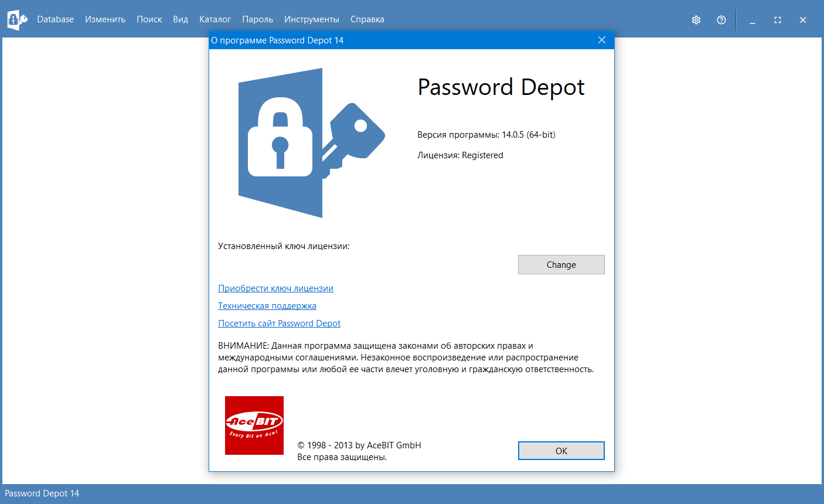
Task: Maximize the main application window
Action: click(x=778, y=20)
